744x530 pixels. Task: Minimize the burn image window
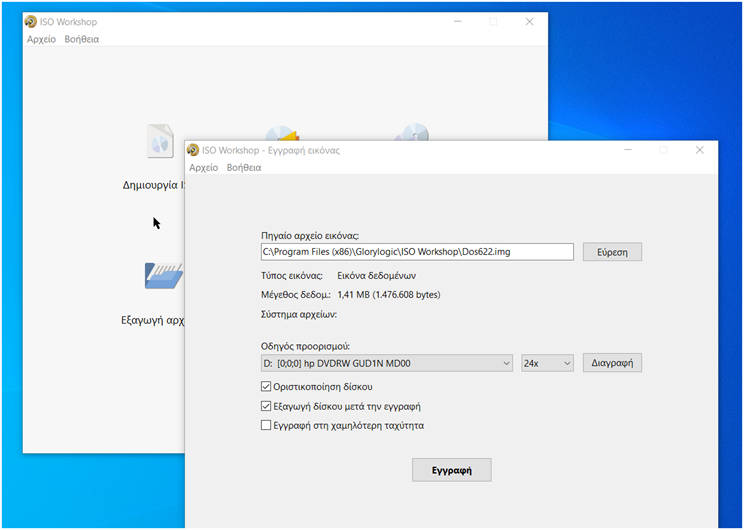628,150
